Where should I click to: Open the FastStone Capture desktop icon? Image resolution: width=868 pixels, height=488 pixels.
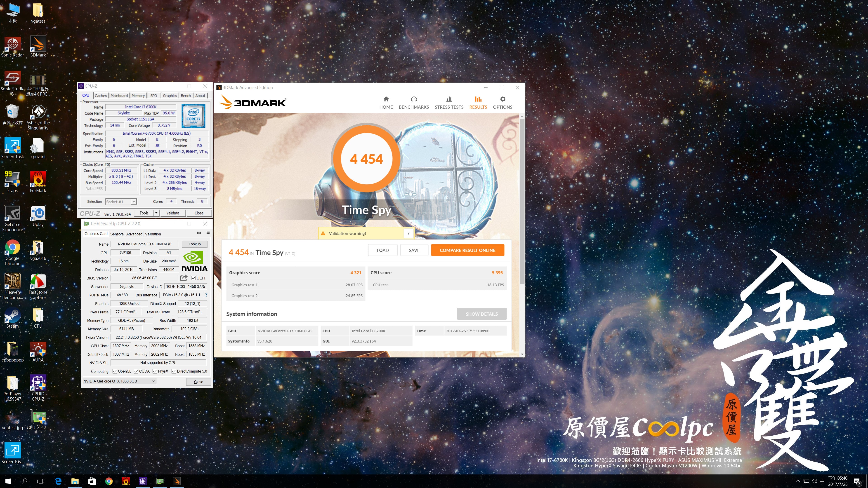click(38, 287)
